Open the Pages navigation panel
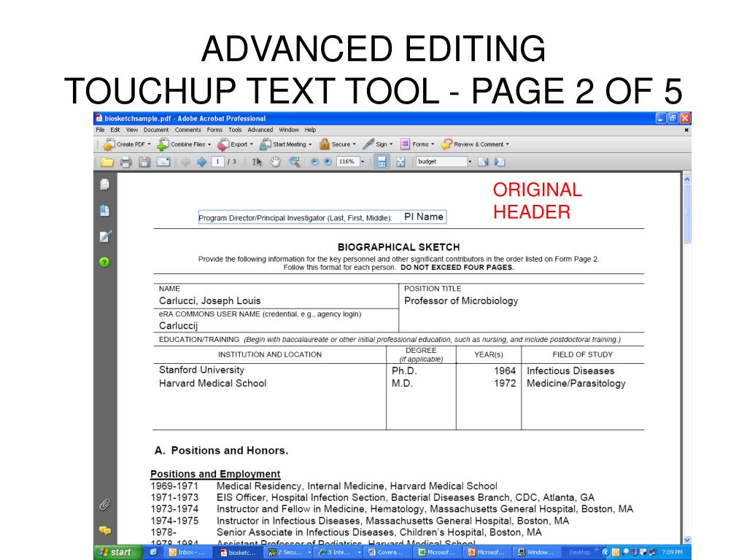 (x=105, y=184)
